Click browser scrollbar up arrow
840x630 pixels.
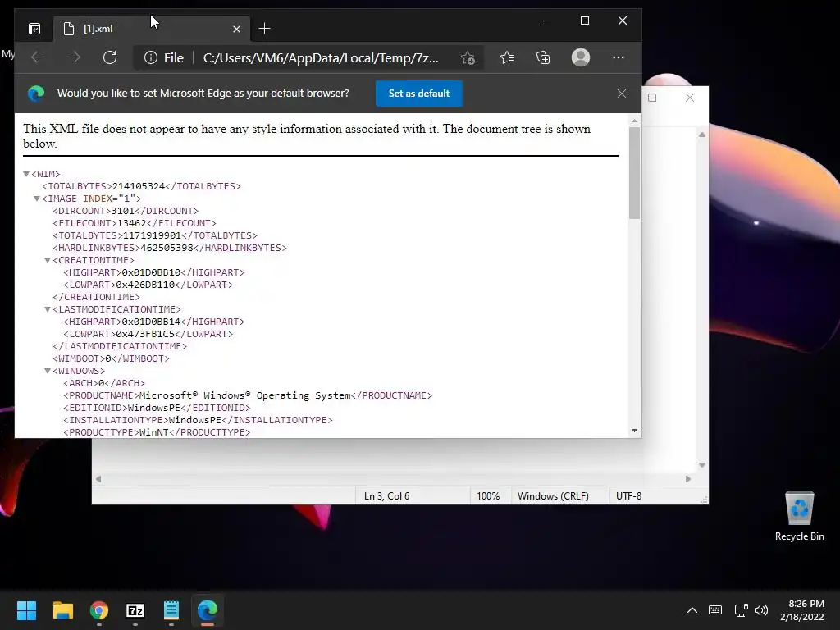(x=634, y=121)
